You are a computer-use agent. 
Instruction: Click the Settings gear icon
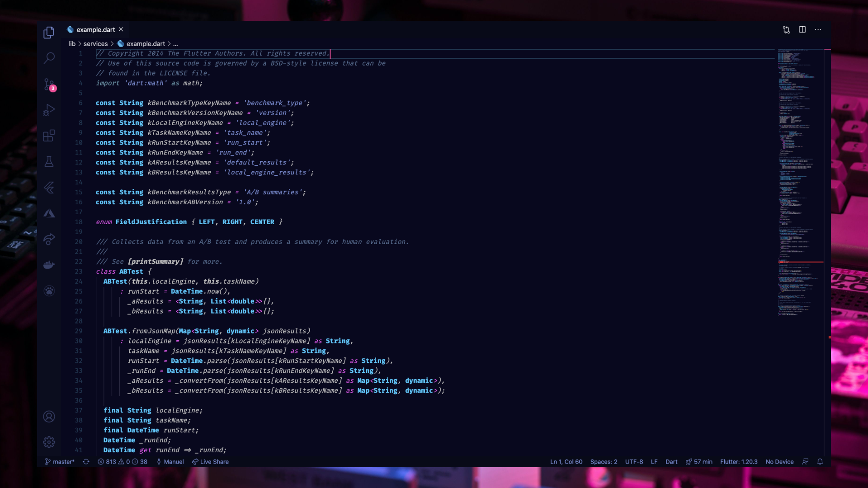tap(49, 442)
